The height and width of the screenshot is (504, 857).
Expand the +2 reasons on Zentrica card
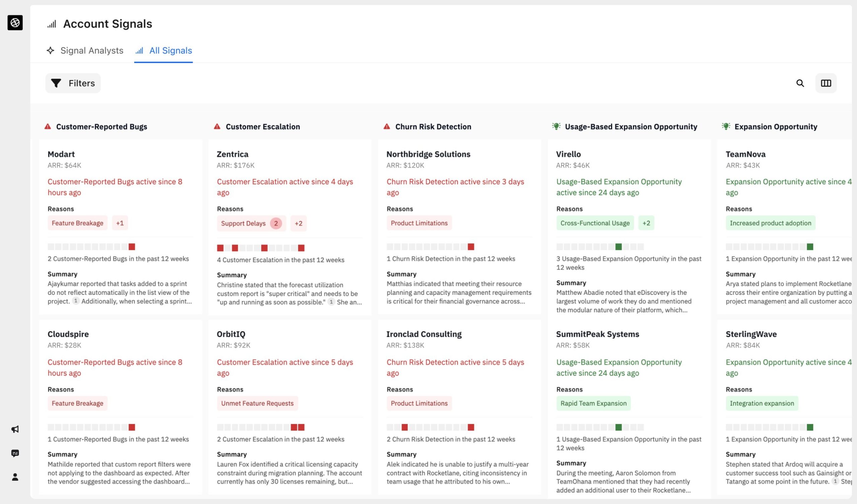pyautogui.click(x=298, y=224)
